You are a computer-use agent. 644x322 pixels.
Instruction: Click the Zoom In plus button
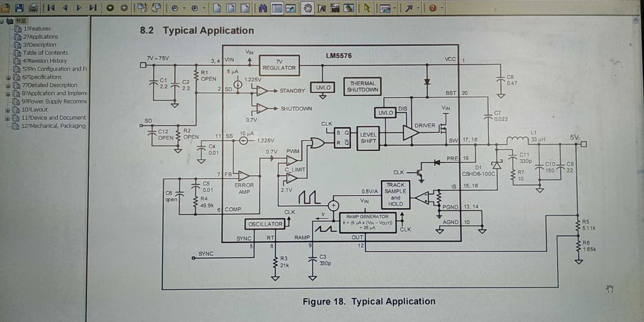(x=195, y=8)
